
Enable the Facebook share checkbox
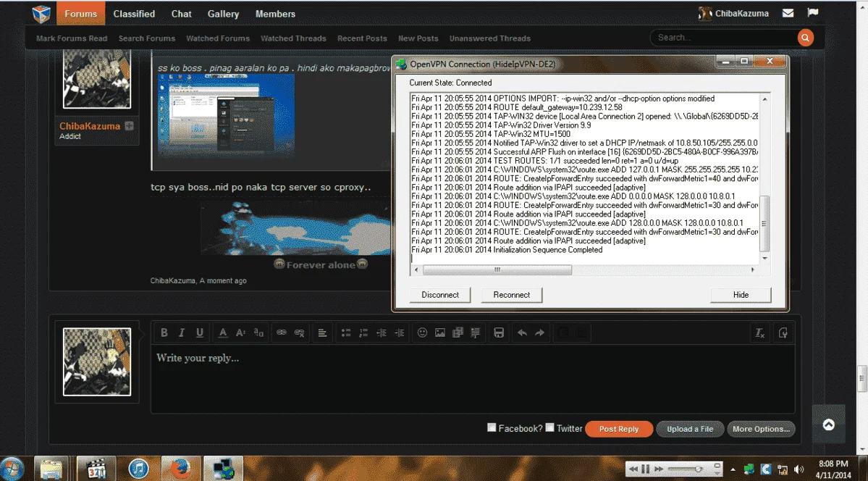[x=492, y=427]
